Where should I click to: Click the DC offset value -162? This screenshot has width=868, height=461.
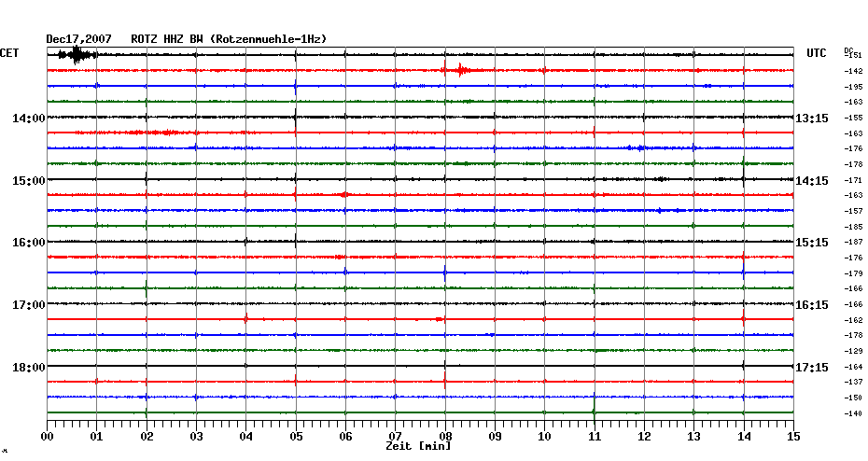pos(853,320)
